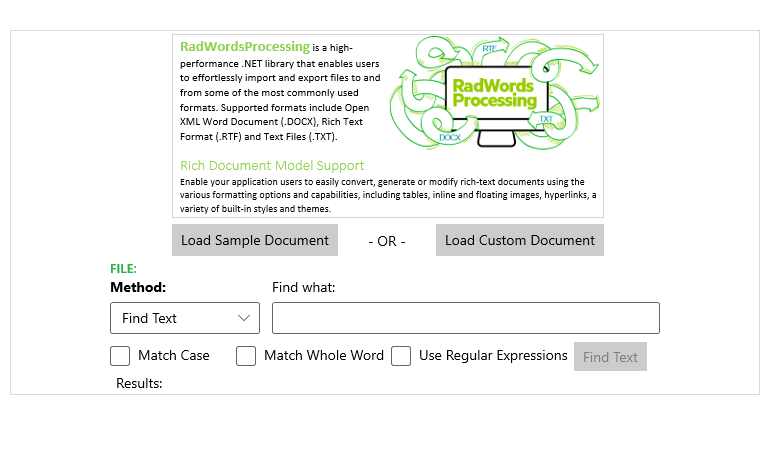The image size is (770, 455).
Task: Click the Load Sample Document button
Action: tap(254, 240)
